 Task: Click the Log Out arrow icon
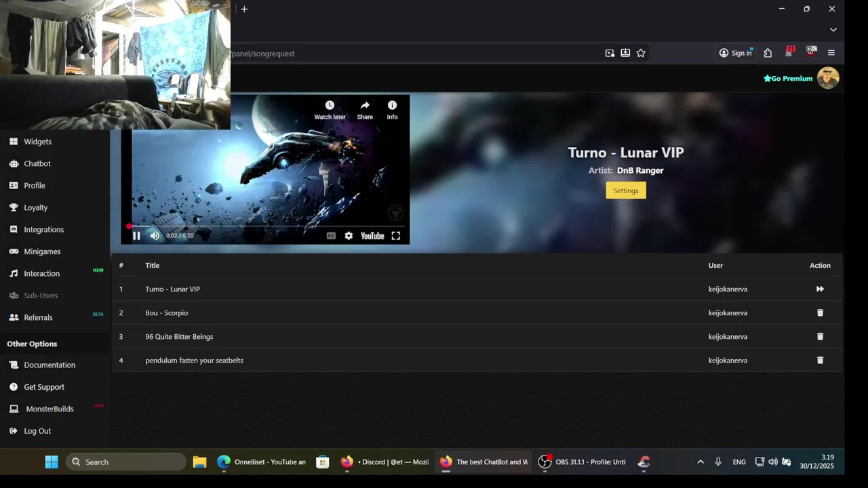click(x=14, y=431)
